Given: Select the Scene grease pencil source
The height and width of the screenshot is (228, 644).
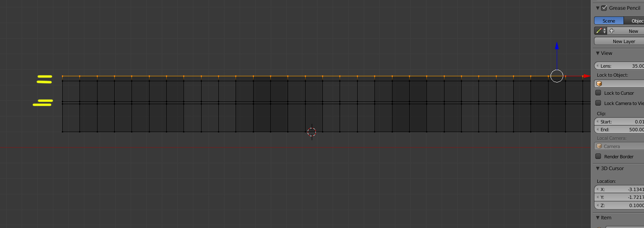Looking at the screenshot, I should [x=609, y=21].
